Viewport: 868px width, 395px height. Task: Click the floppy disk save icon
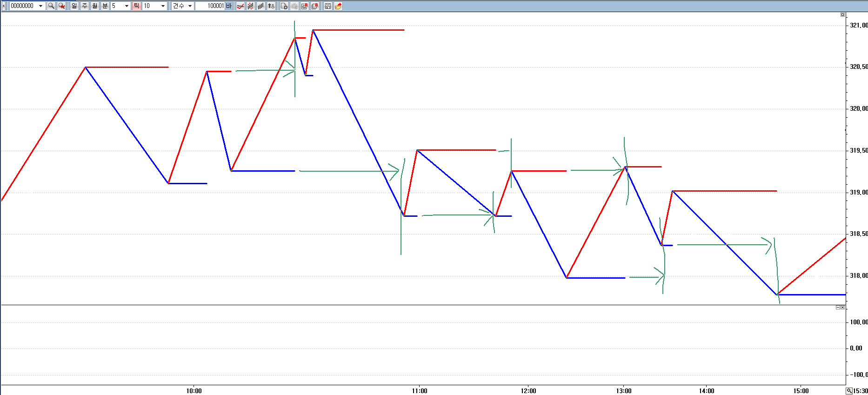[x=328, y=6]
